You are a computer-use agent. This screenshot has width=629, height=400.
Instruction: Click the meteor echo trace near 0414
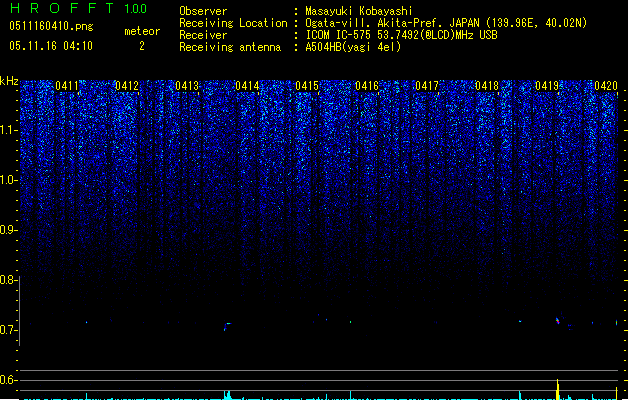pyautogui.click(x=227, y=325)
